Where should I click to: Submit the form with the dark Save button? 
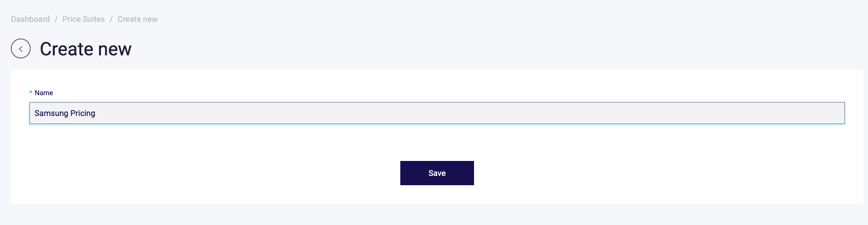pyautogui.click(x=437, y=173)
